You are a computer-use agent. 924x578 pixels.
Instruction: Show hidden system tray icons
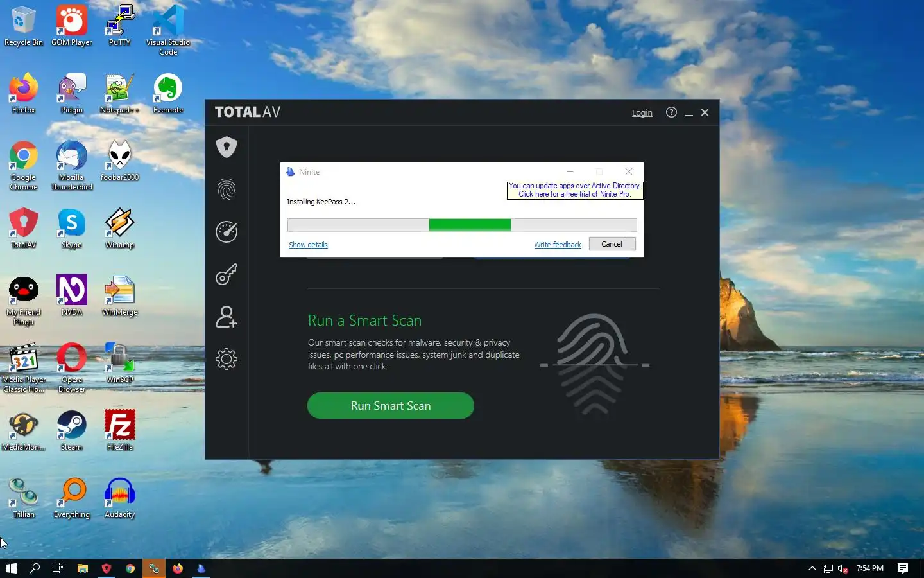[812, 568]
